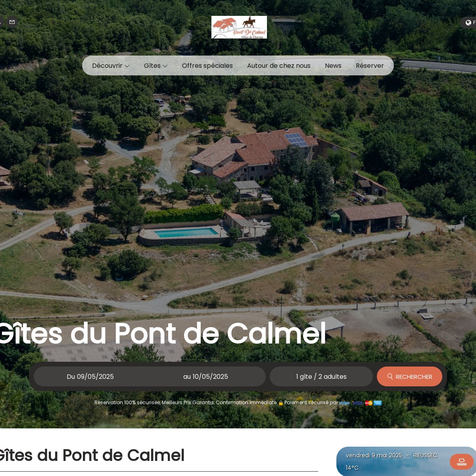Click the Visa card logo
Screen dimensions: 476x476
tap(357, 403)
